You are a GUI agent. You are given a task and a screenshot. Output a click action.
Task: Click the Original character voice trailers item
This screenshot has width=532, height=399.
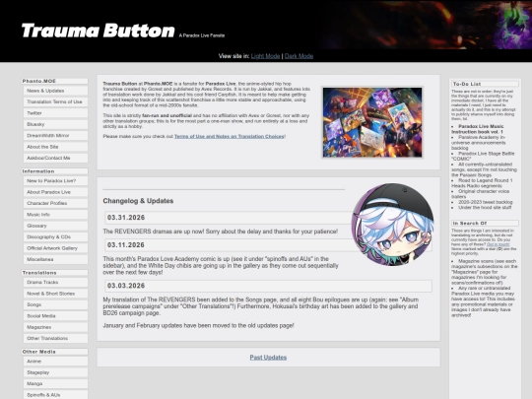[x=481, y=194]
